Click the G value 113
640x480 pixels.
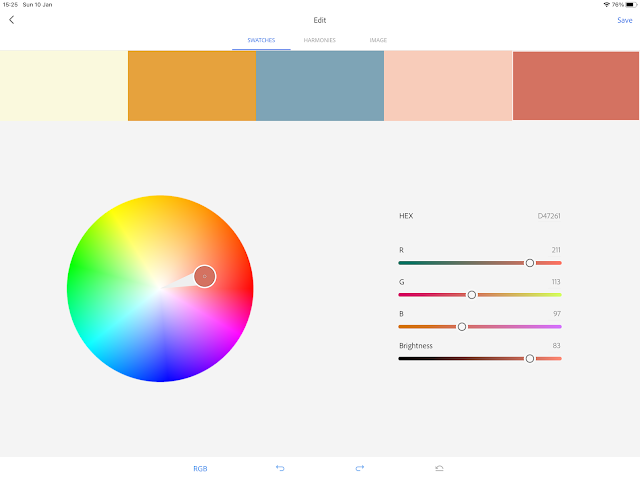coord(556,282)
